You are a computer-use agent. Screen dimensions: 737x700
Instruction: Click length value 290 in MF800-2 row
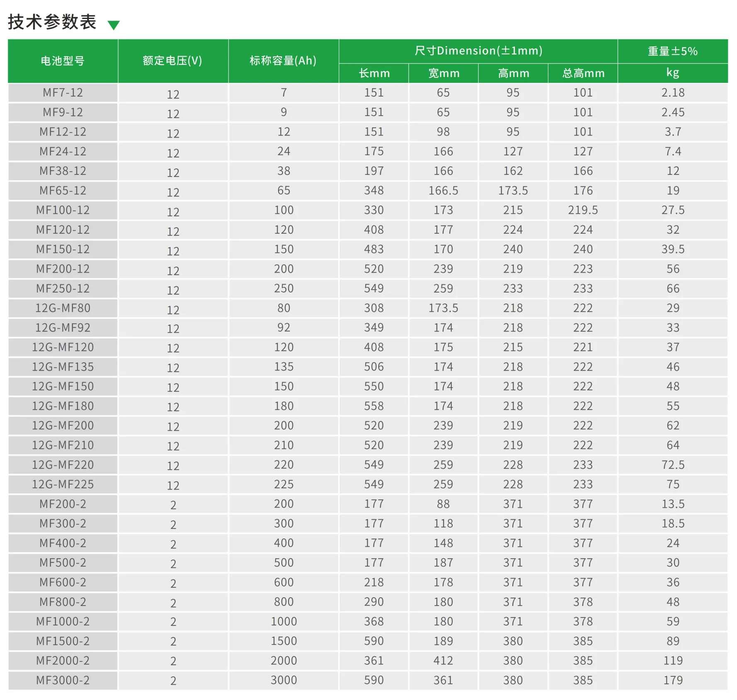pyautogui.click(x=374, y=602)
